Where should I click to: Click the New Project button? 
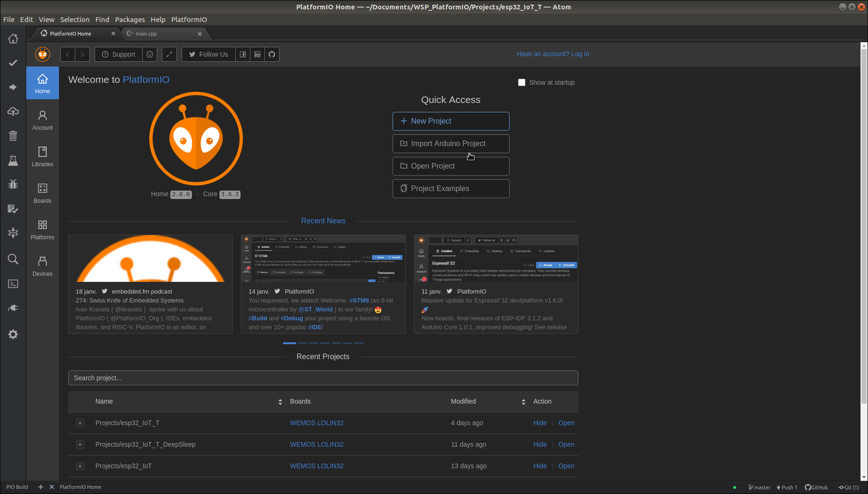click(x=451, y=121)
